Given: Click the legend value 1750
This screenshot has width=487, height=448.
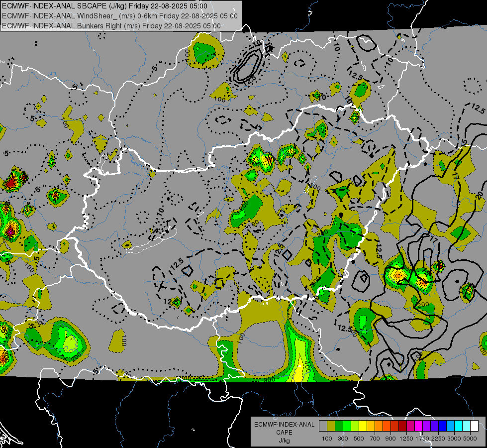Looking at the screenshot, I should [x=422, y=439].
